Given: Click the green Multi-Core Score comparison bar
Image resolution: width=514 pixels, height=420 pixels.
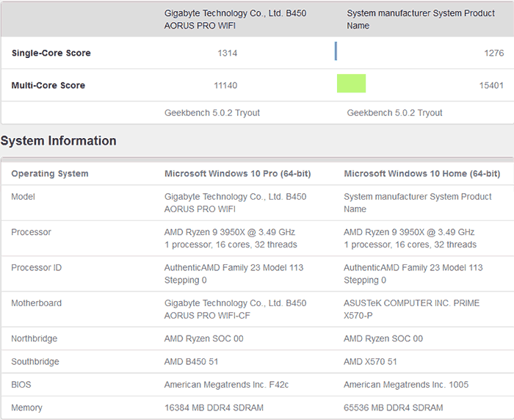Looking at the screenshot, I should [x=351, y=84].
